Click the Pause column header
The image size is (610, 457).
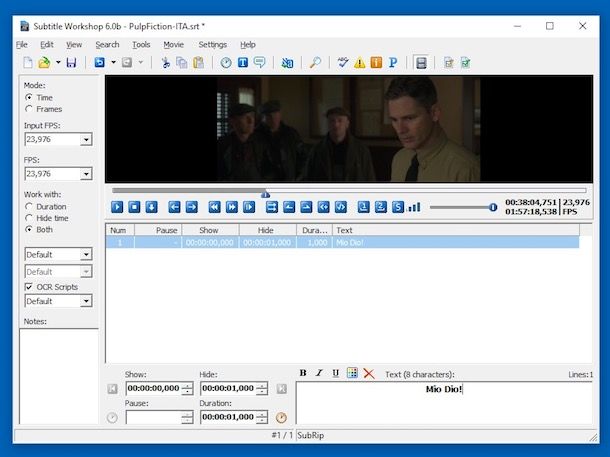click(158, 230)
